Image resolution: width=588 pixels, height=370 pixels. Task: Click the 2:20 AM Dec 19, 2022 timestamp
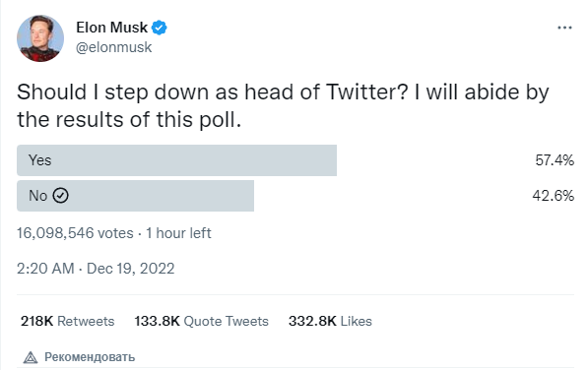96,269
